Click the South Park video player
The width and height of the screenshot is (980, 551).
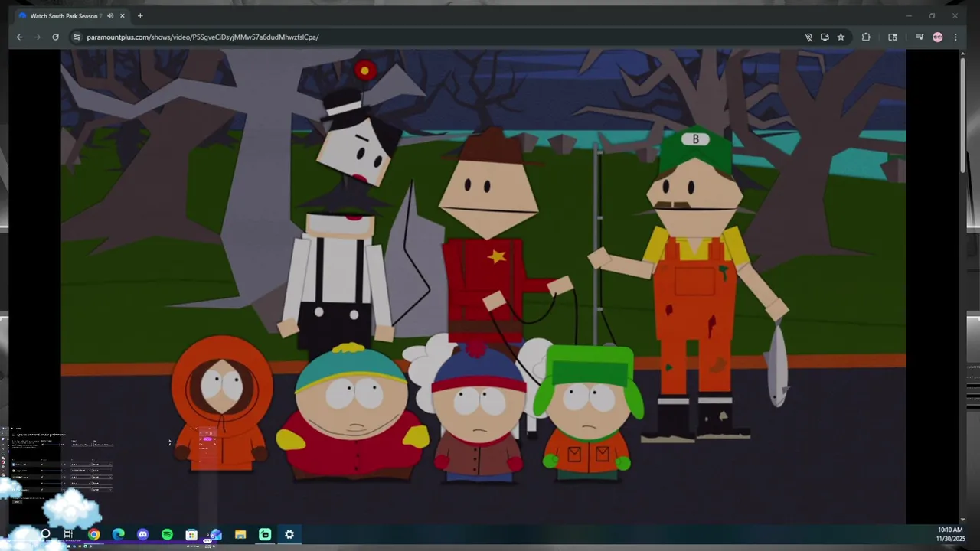click(x=483, y=287)
